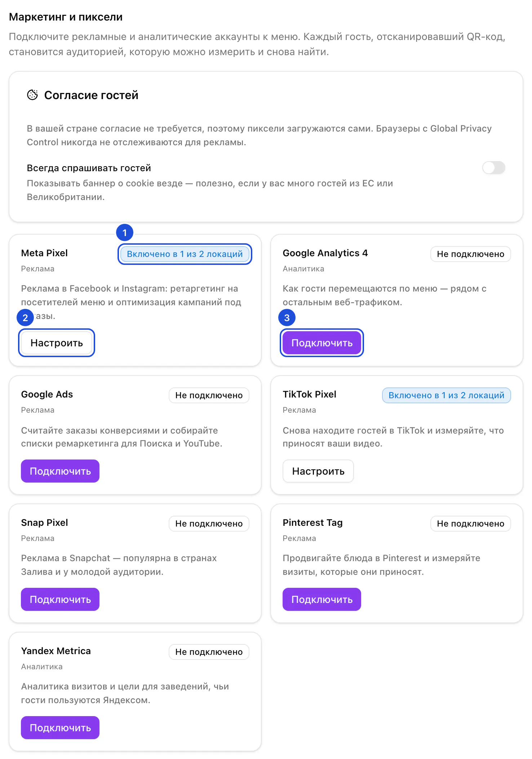Click TikTok Pixel locations status badge
The height and width of the screenshot is (759, 532).
pos(447,395)
